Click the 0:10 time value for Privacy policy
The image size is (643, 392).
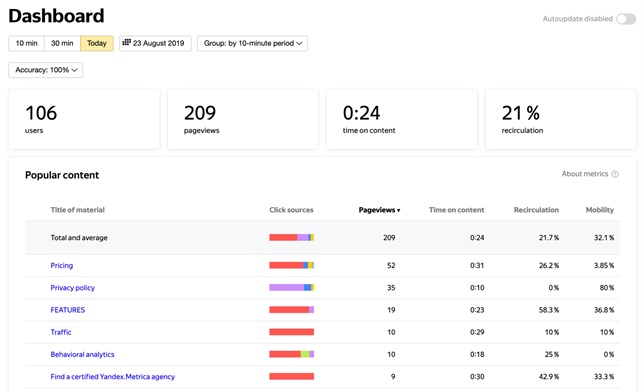477,288
